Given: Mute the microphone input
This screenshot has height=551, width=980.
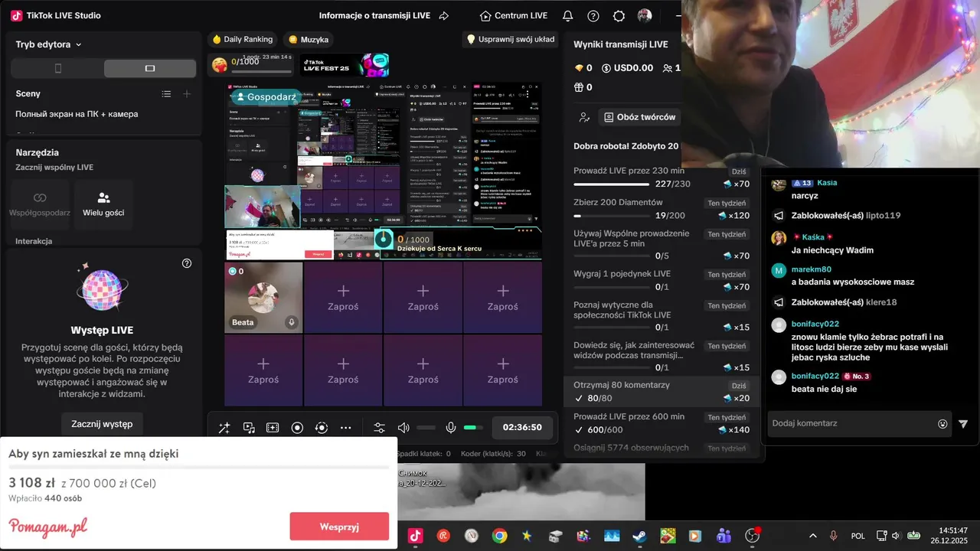Looking at the screenshot, I should point(451,428).
